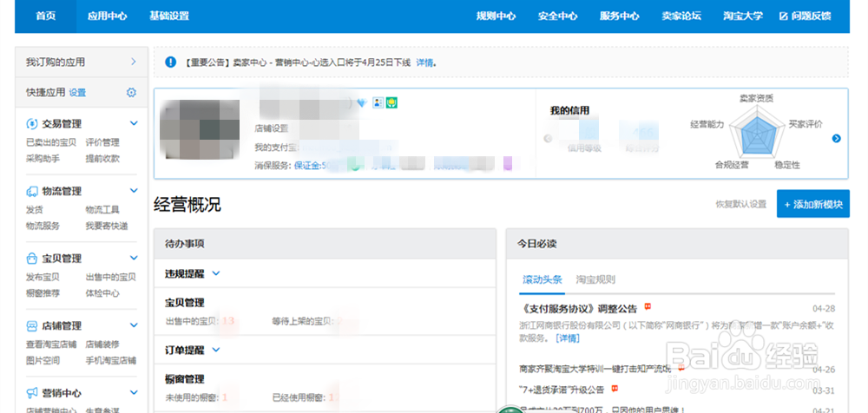Expand the 订单提醒 dropdown arrow
The image size is (868, 413).
(216, 350)
